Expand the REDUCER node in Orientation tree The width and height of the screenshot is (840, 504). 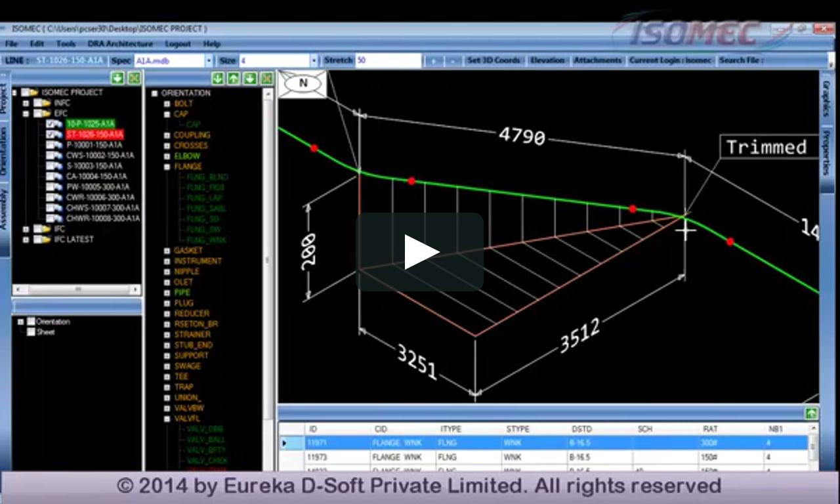pos(167,314)
